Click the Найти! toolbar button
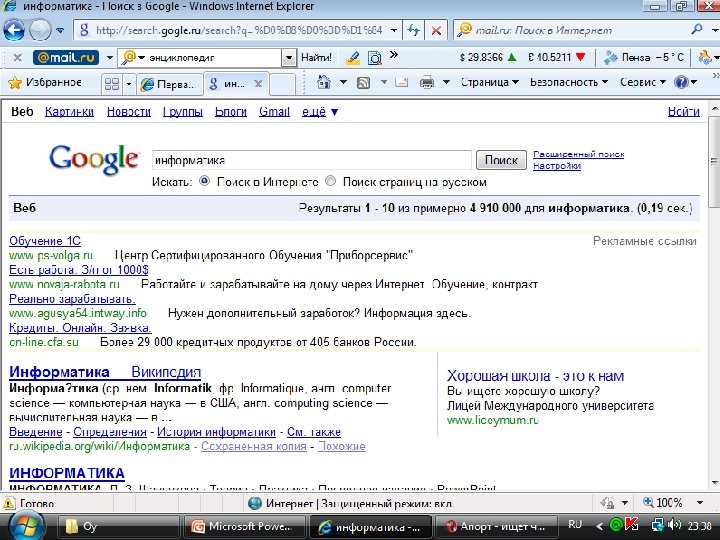 point(316,57)
